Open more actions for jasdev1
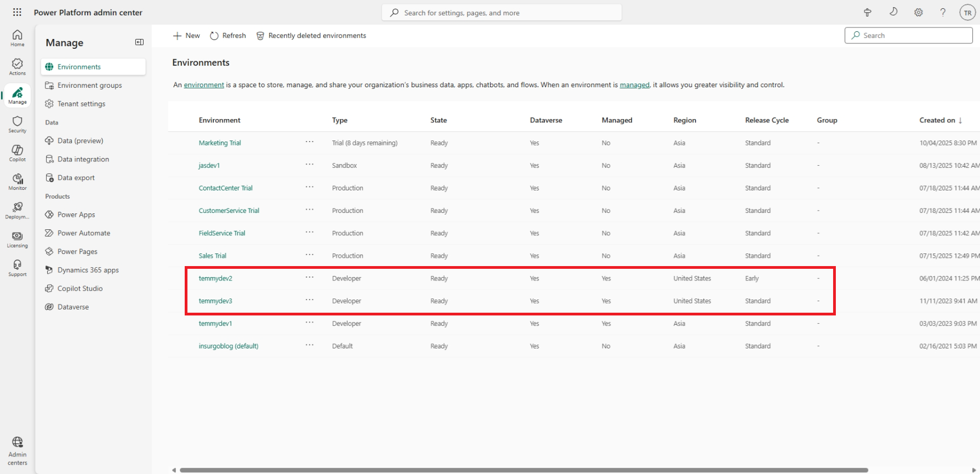The height and width of the screenshot is (474, 980). pyautogui.click(x=310, y=165)
